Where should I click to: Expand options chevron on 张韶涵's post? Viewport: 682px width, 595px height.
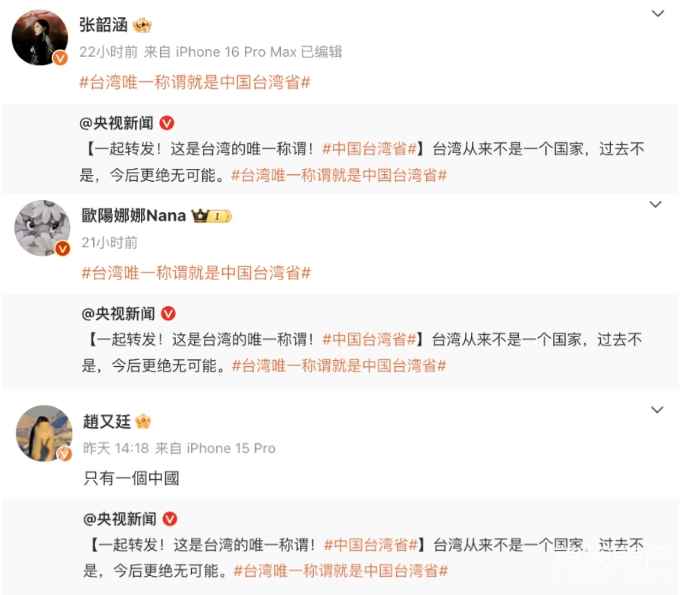point(658,13)
